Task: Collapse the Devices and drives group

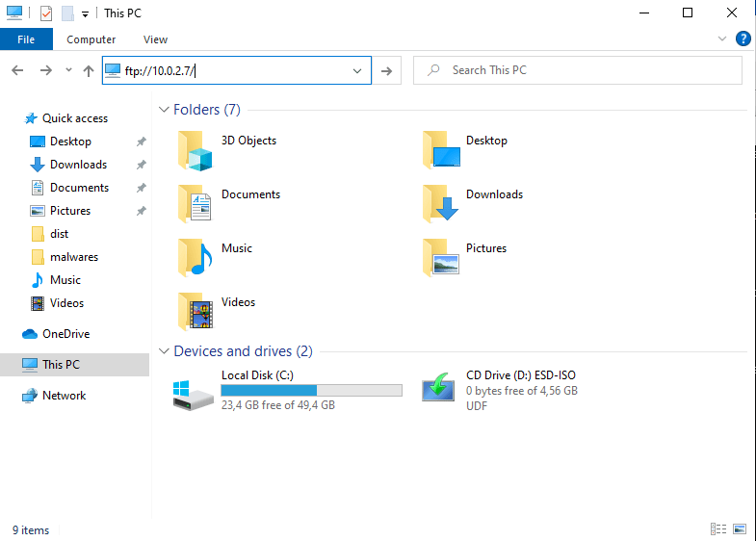Action: pyautogui.click(x=164, y=351)
